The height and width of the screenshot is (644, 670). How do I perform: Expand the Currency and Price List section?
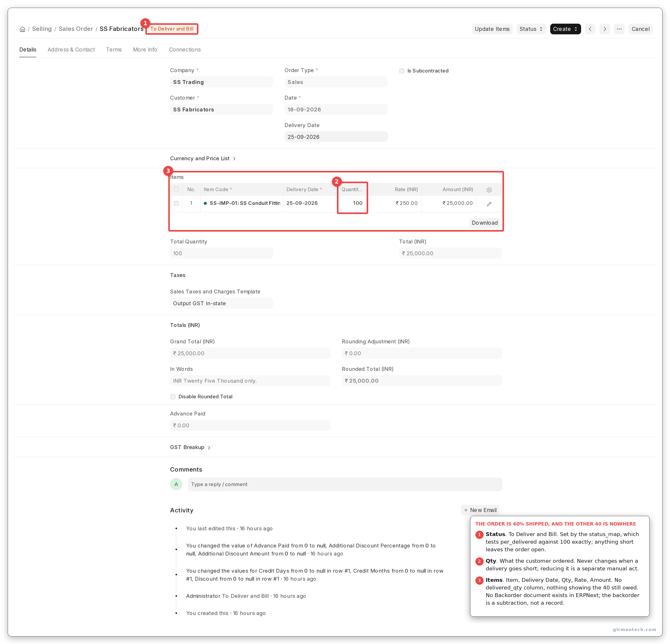(203, 159)
